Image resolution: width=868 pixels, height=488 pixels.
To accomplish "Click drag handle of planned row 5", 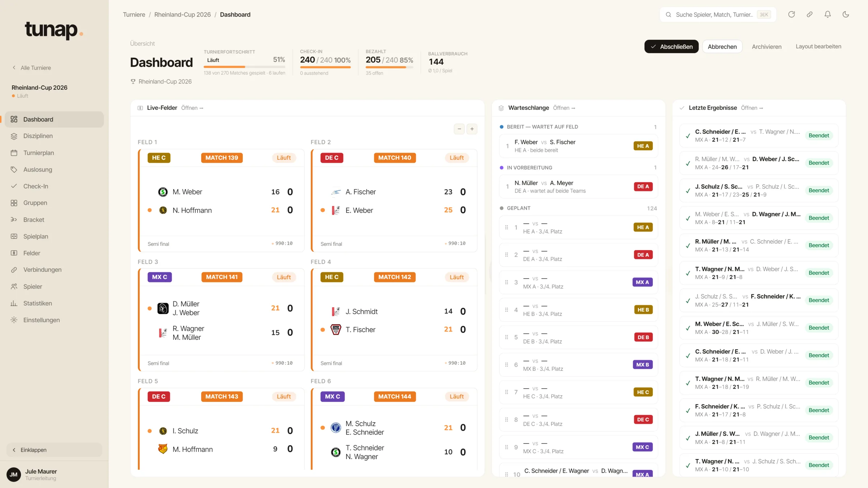I will coord(506,337).
